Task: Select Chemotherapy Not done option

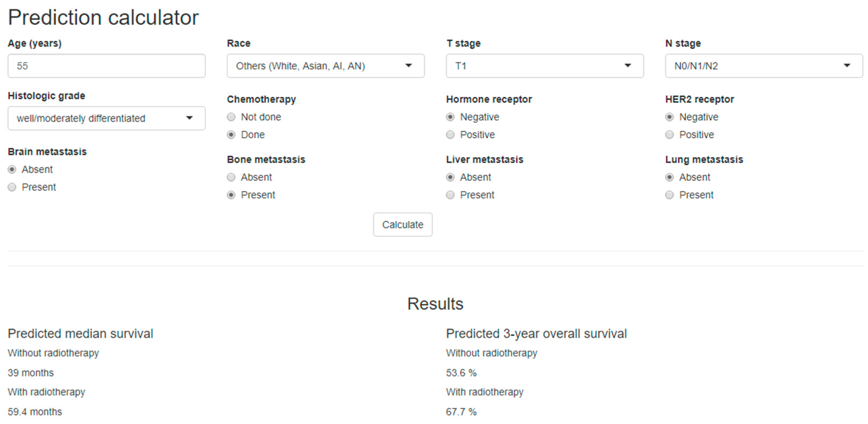Action: pos(231,117)
